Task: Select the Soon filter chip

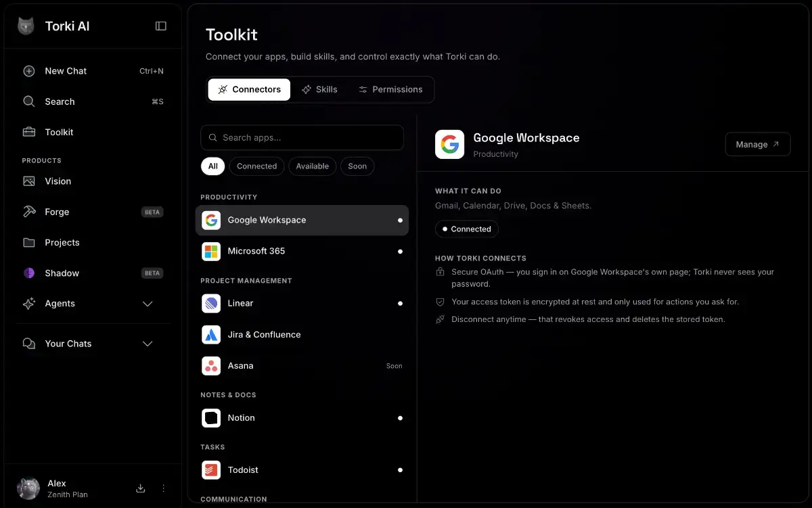Action: [357, 166]
